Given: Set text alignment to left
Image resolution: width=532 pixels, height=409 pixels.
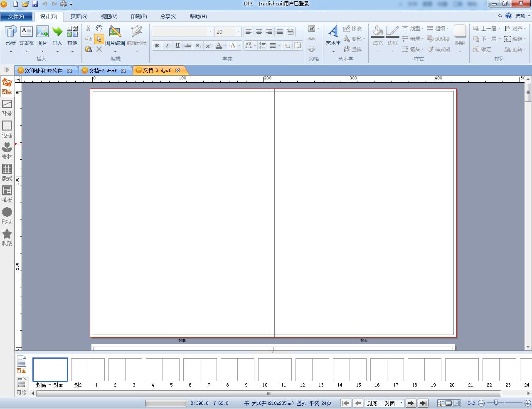Looking at the screenshot, I should point(248,32).
